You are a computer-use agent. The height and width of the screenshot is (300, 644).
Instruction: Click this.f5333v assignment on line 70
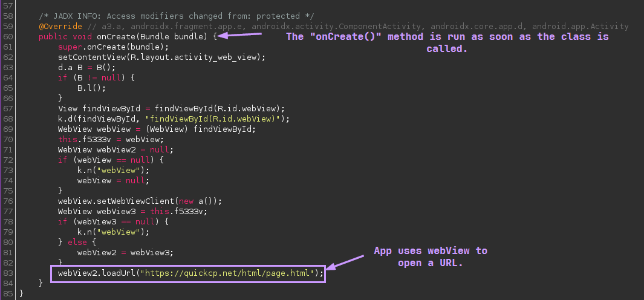coord(111,139)
